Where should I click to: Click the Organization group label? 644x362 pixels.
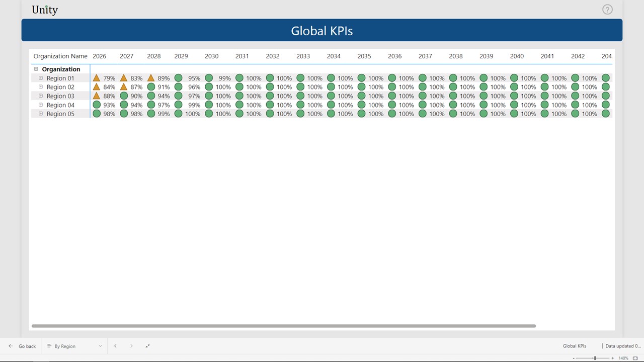[61, 69]
